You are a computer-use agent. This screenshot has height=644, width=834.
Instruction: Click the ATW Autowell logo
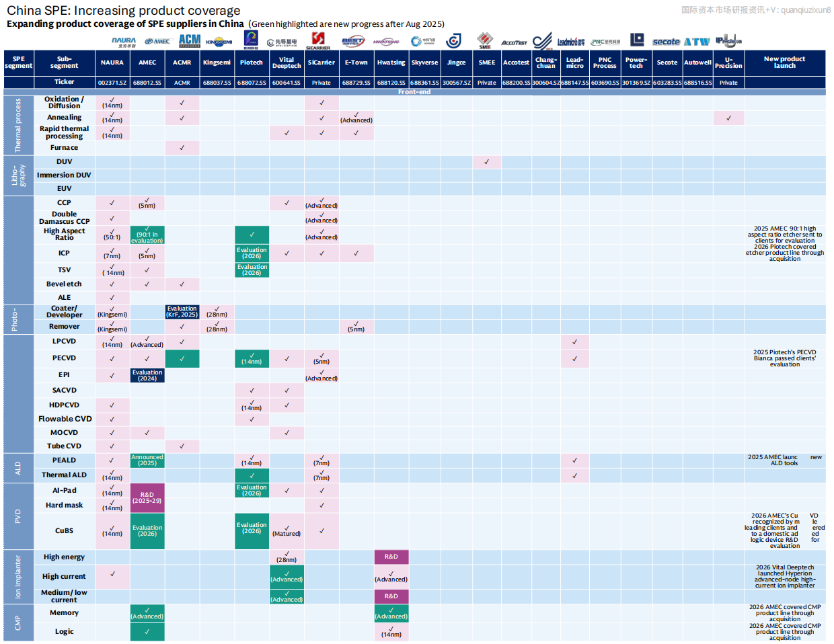tap(697, 42)
